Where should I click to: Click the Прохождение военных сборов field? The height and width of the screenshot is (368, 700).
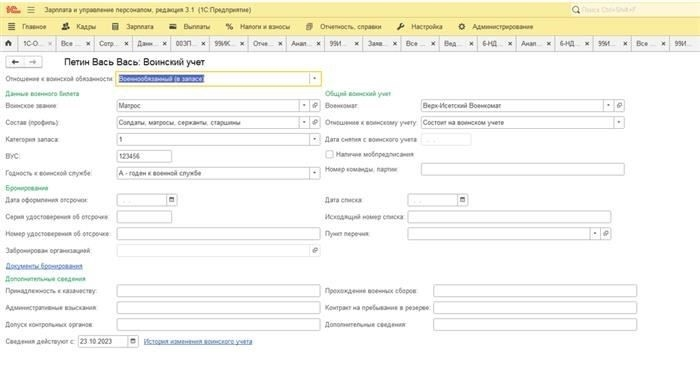click(x=535, y=291)
